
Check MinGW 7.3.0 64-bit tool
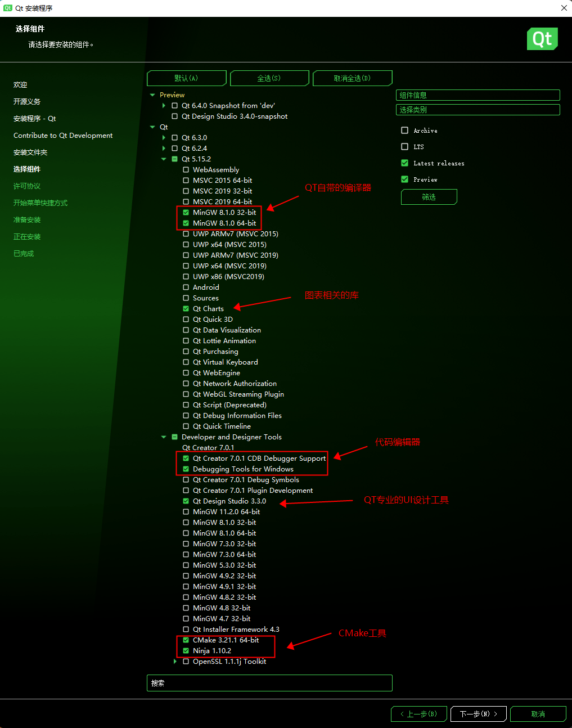click(186, 555)
